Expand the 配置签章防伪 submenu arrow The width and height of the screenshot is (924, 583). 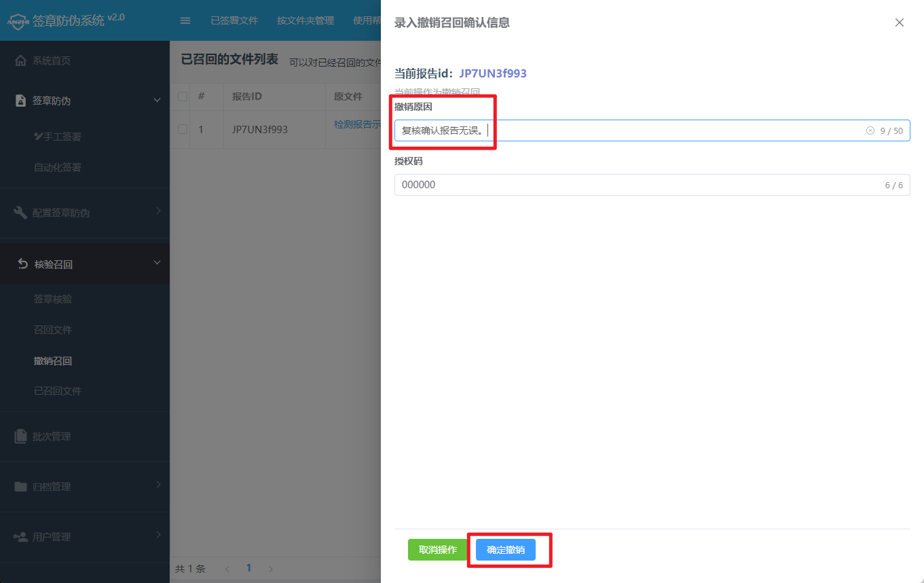158,211
